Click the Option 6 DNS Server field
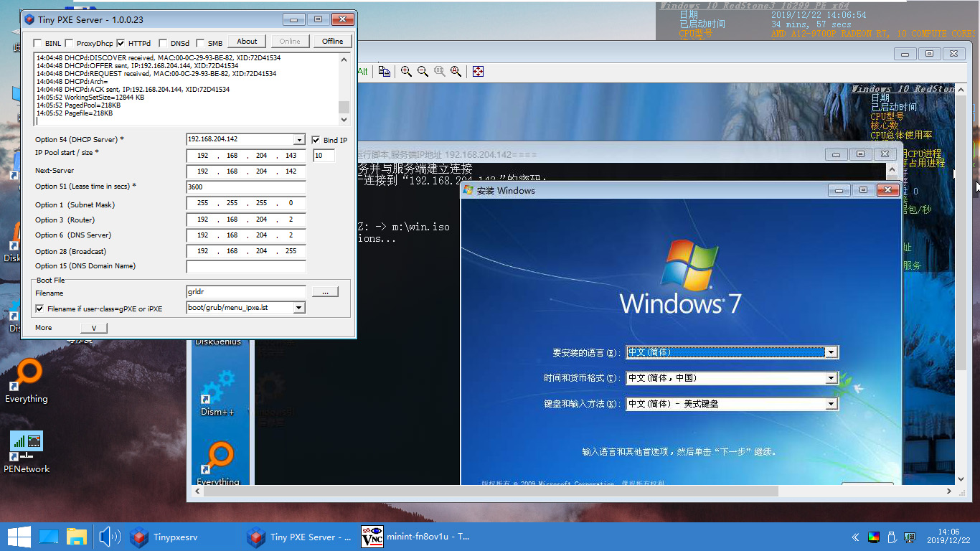Viewport: 980px width, 551px height. pyautogui.click(x=246, y=235)
